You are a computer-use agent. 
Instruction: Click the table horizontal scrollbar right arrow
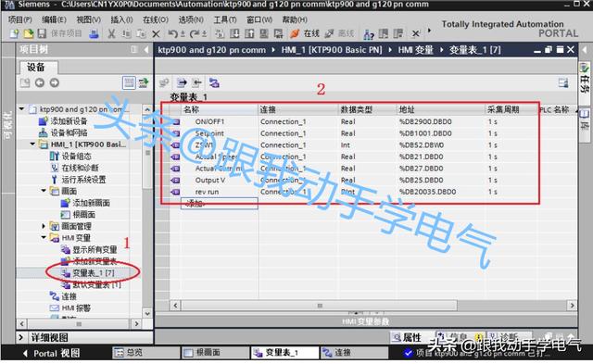(572, 306)
